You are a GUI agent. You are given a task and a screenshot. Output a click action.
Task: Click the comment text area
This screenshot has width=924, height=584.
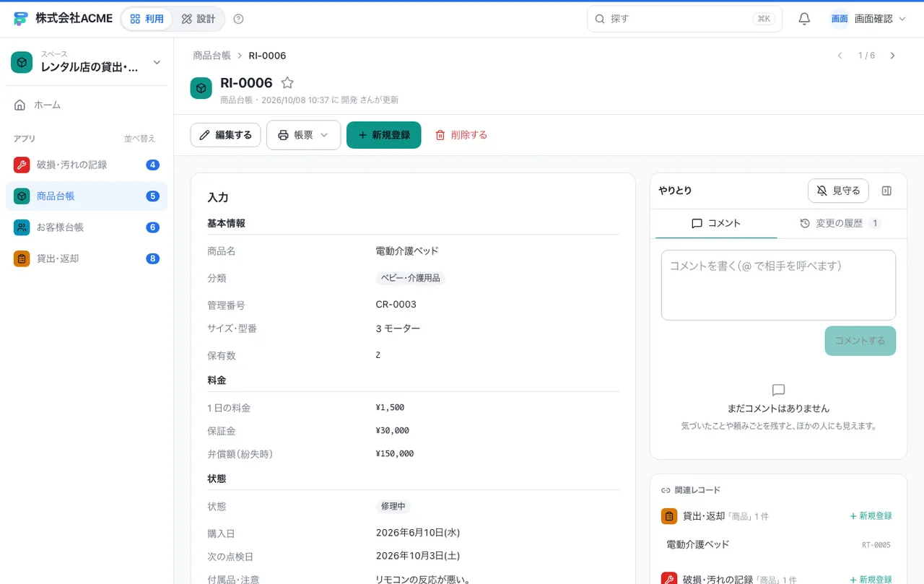click(778, 285)
